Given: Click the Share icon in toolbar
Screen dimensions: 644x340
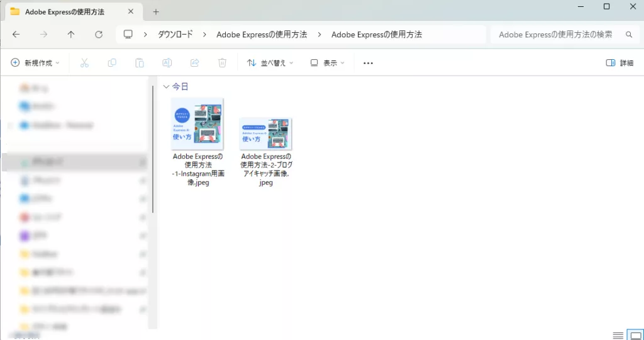Looking at the screenshot, I should [x=195, y=63].
